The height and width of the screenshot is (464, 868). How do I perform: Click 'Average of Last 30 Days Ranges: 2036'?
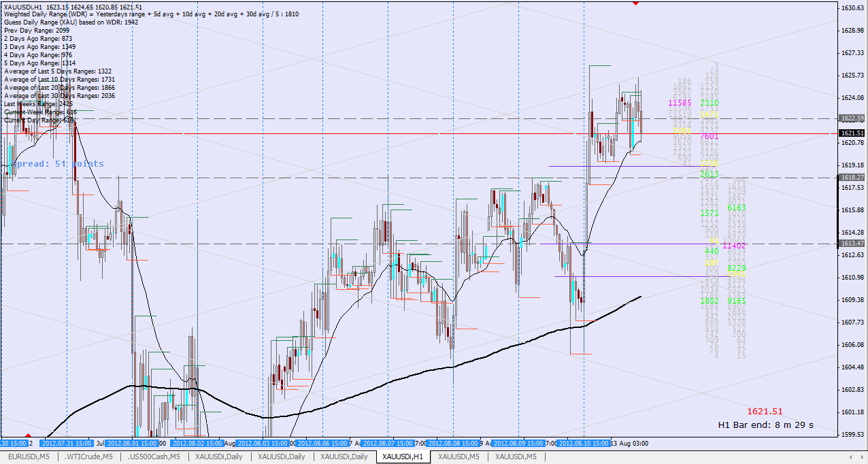tap(59, 96)
